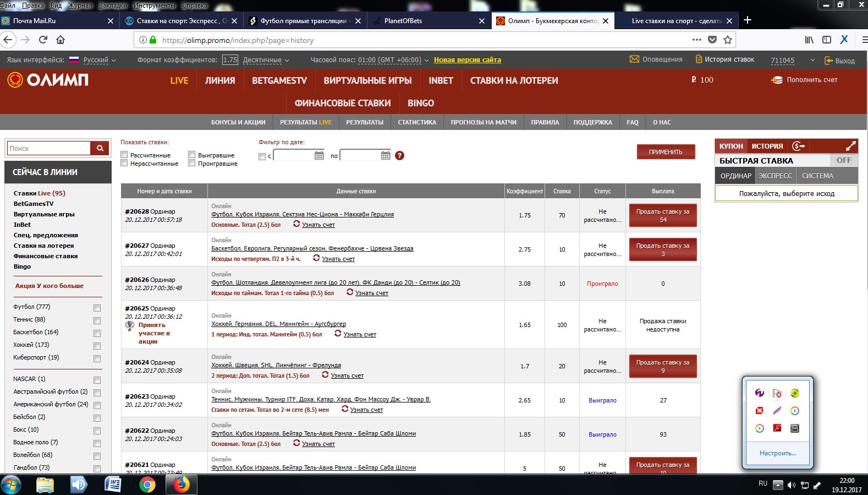Open the start-date calendar picker icon
Image resolution: width=868 pixels, height=495 pixels.
319,156
